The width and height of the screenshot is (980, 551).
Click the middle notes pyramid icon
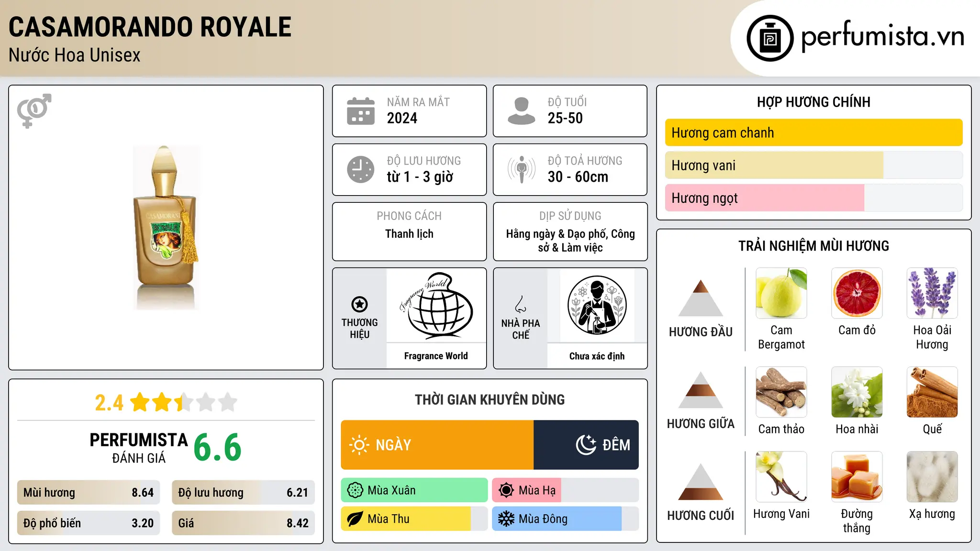coord(701,390)
